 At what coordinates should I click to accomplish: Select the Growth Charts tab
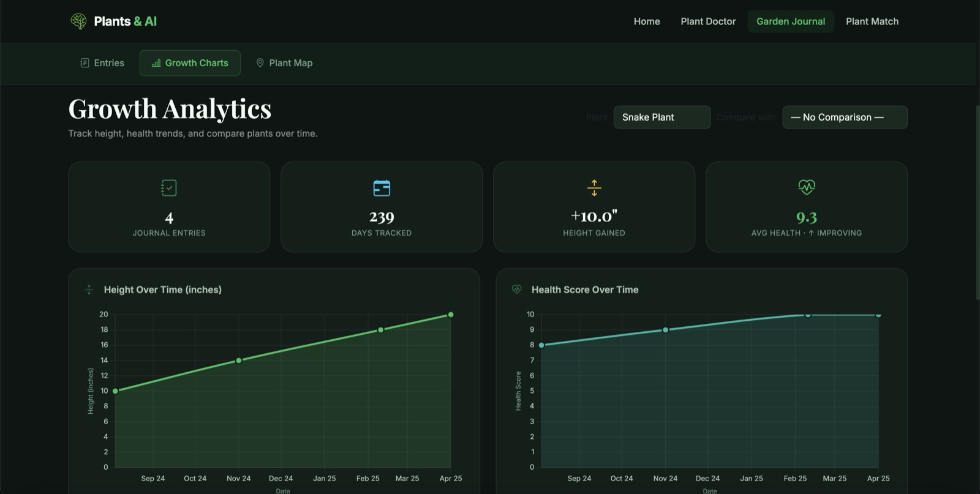(190, 63)
